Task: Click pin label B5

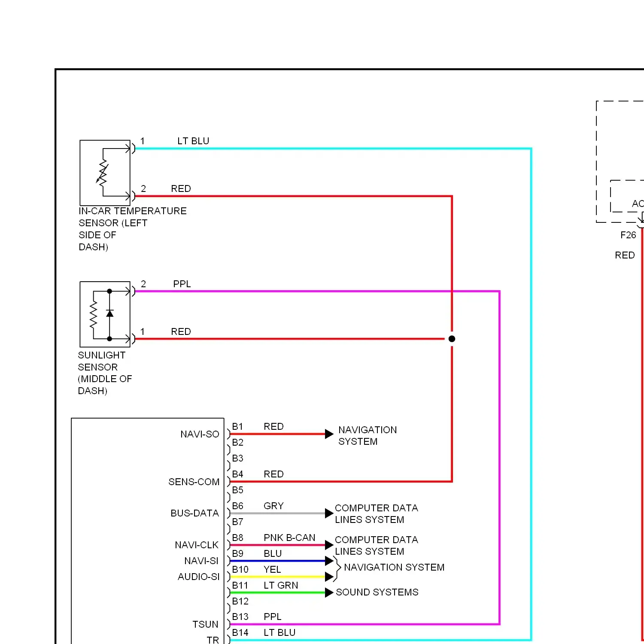Action: [237, 490]
